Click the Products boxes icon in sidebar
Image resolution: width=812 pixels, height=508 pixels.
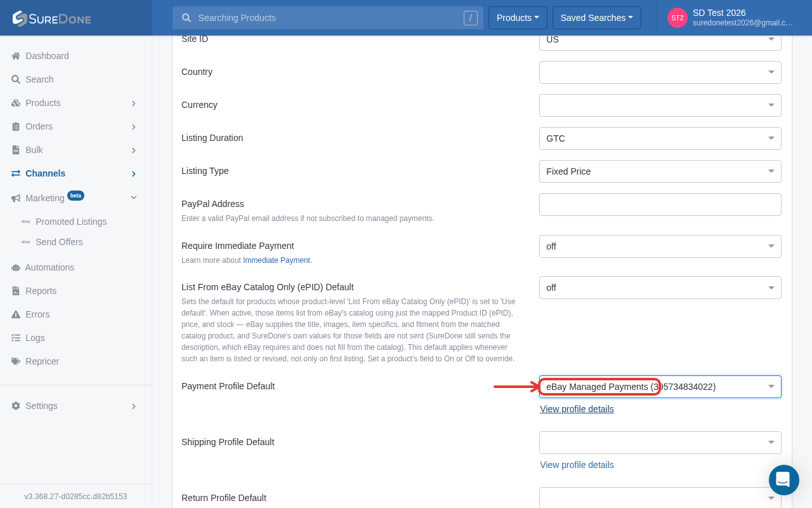click(x=16, y=103)
